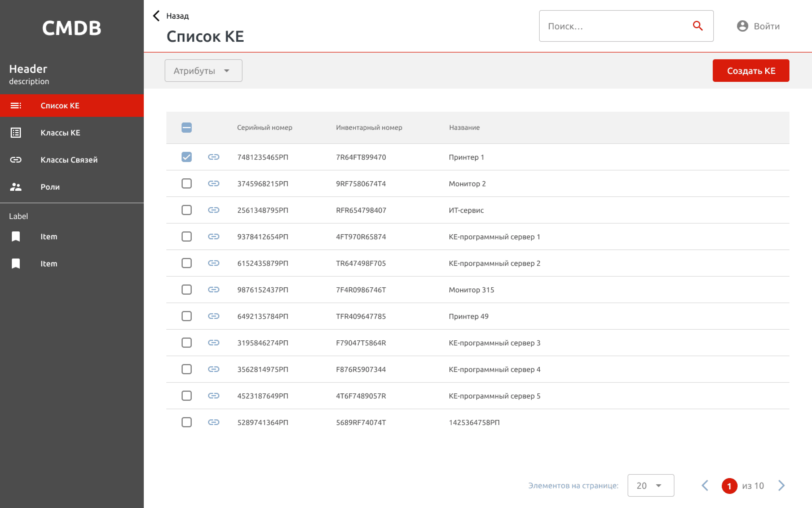
Task: Select checkbox for КЕ-программный сервер 3
Action: coord(187,343)
